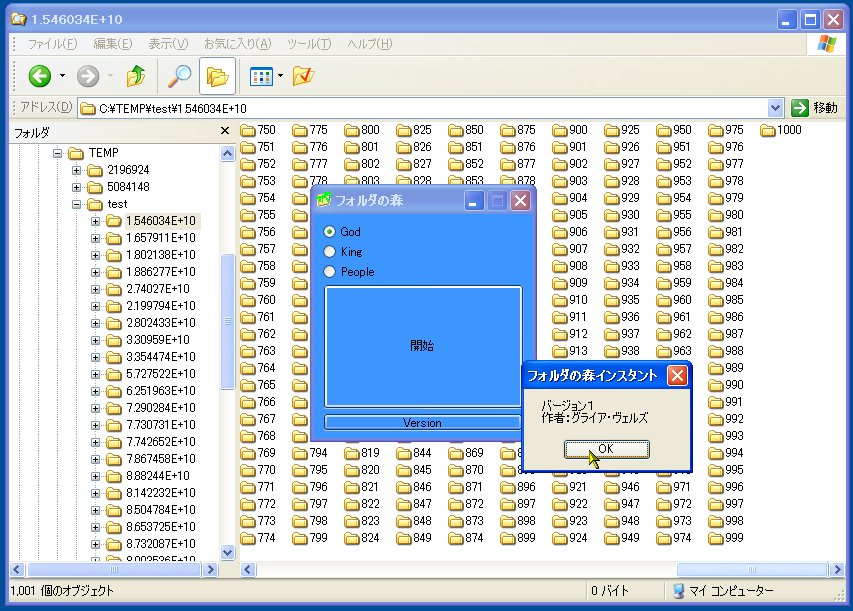This screenshot has width=853, height=611.
Task: Minimize the フォルダの森 window
Action: coord(473,201)
